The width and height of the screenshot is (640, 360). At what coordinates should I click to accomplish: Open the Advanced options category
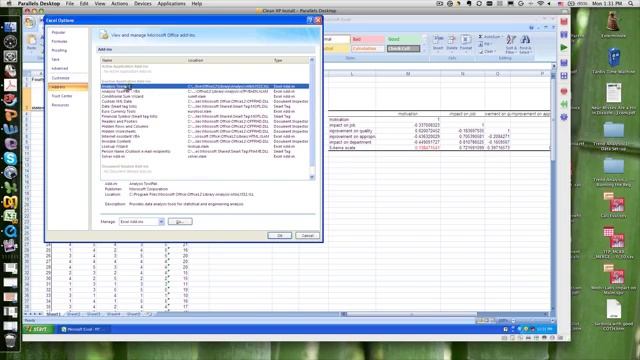click(60, 68)
